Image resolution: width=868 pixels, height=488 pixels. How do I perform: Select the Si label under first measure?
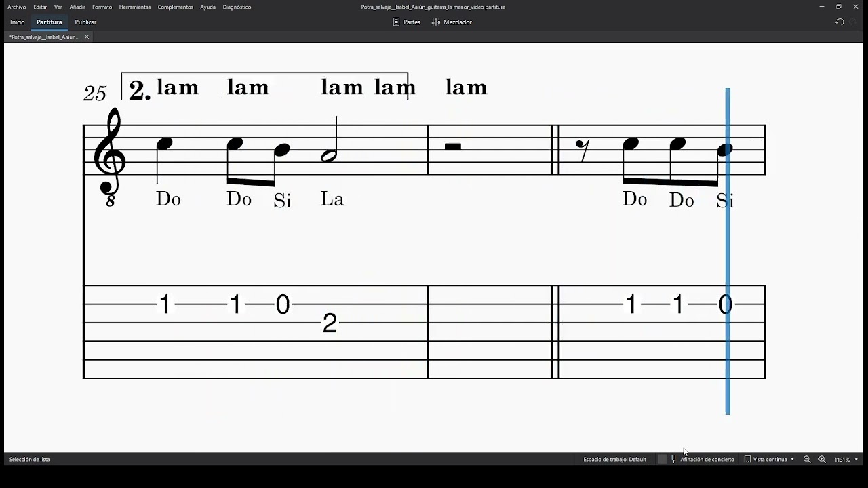pos(283,201)
